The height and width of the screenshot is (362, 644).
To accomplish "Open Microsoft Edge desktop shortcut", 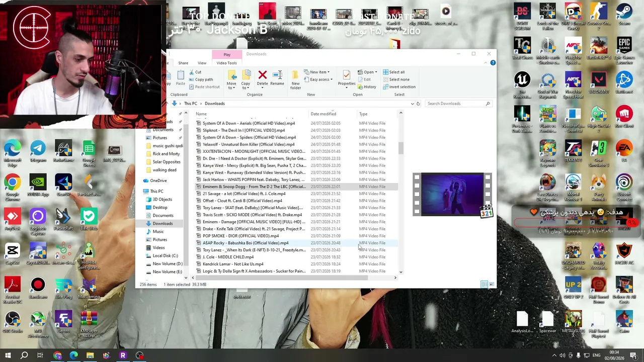I will tap(13, 154).
